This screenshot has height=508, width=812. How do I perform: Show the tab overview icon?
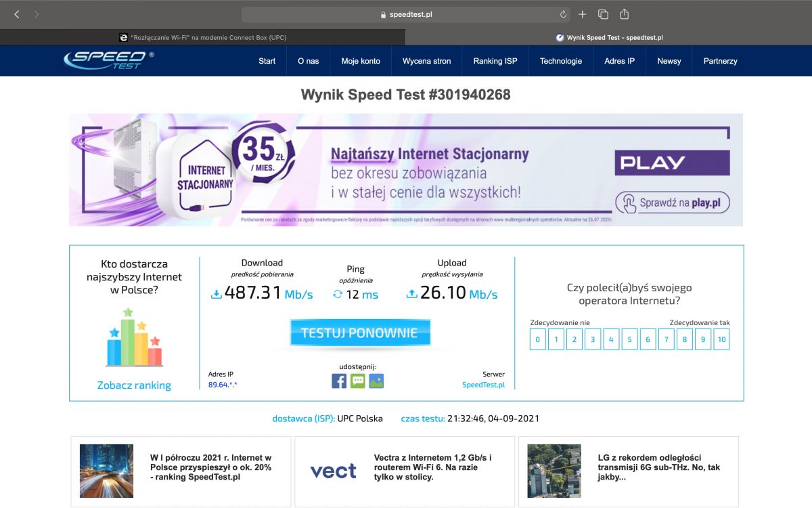tap(603, 14)
